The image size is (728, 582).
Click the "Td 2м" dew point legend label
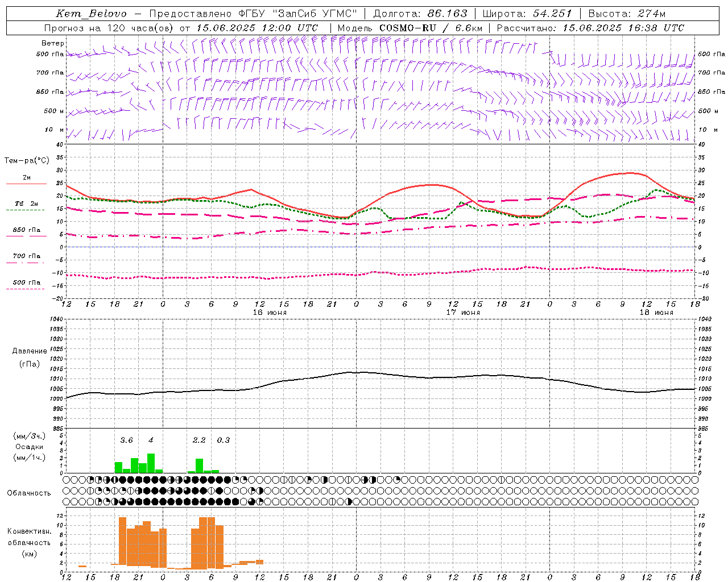27,203
